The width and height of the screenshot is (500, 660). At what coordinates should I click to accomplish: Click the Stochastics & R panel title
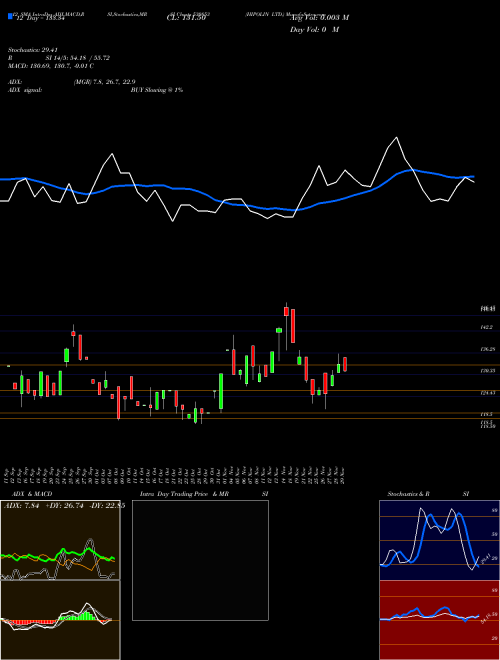point(409,494)
